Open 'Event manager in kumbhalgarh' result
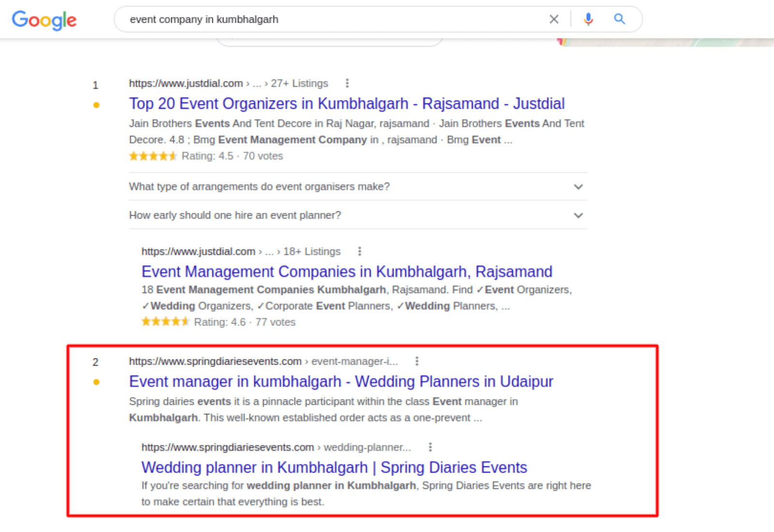The width and height of the screenshot is (774, 532). point(341,382)
